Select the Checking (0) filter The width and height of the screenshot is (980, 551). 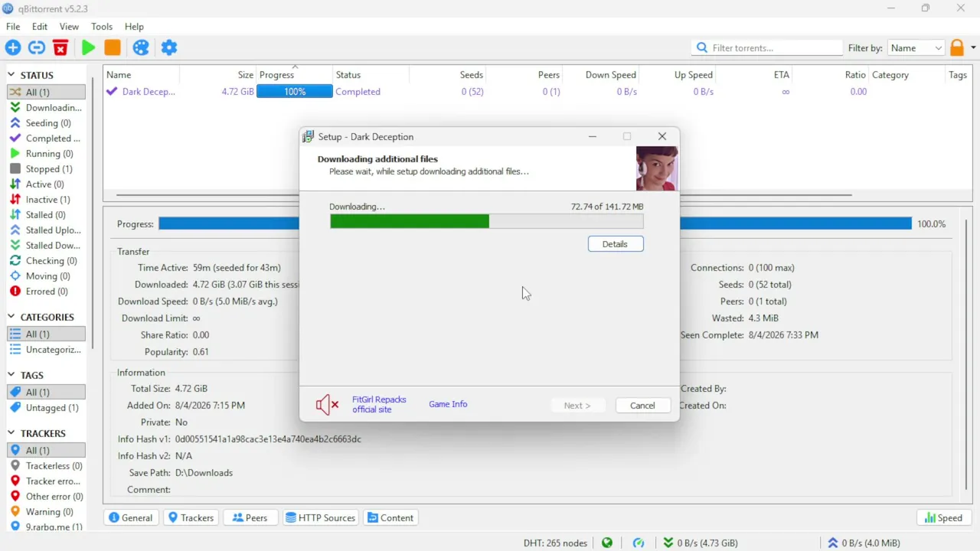(46, 260)
